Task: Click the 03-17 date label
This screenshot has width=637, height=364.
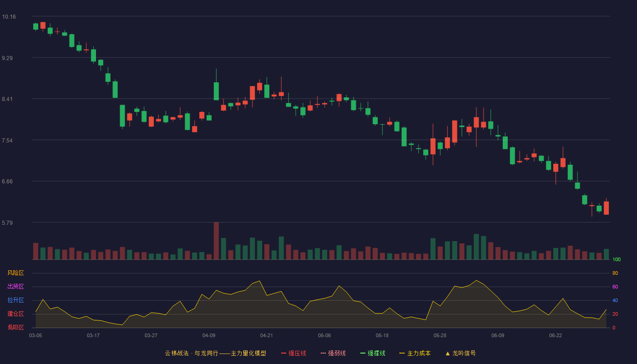Action: (93, 335)
